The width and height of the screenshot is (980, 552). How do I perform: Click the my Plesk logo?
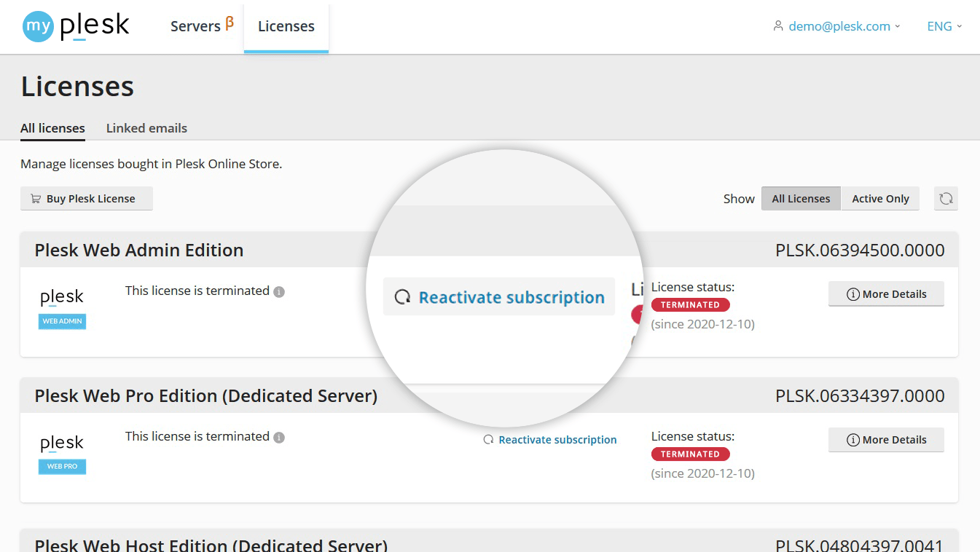point(75,25)
